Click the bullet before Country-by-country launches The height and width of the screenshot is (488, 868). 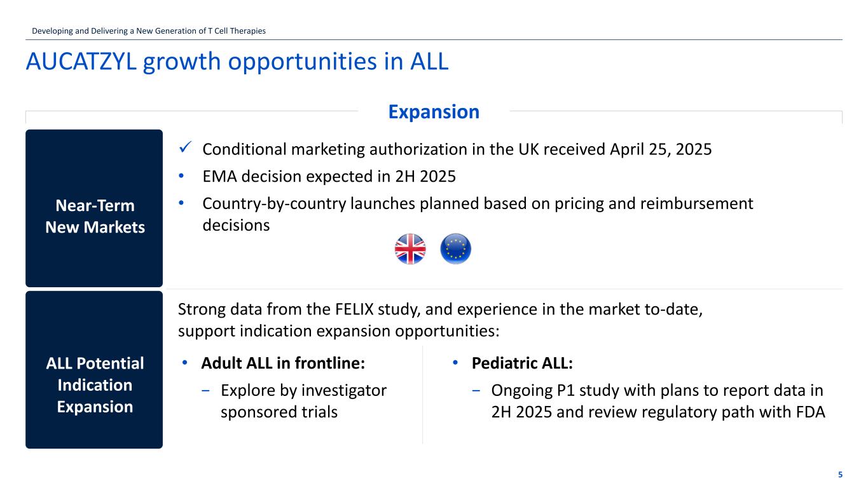tap(181, 203)
